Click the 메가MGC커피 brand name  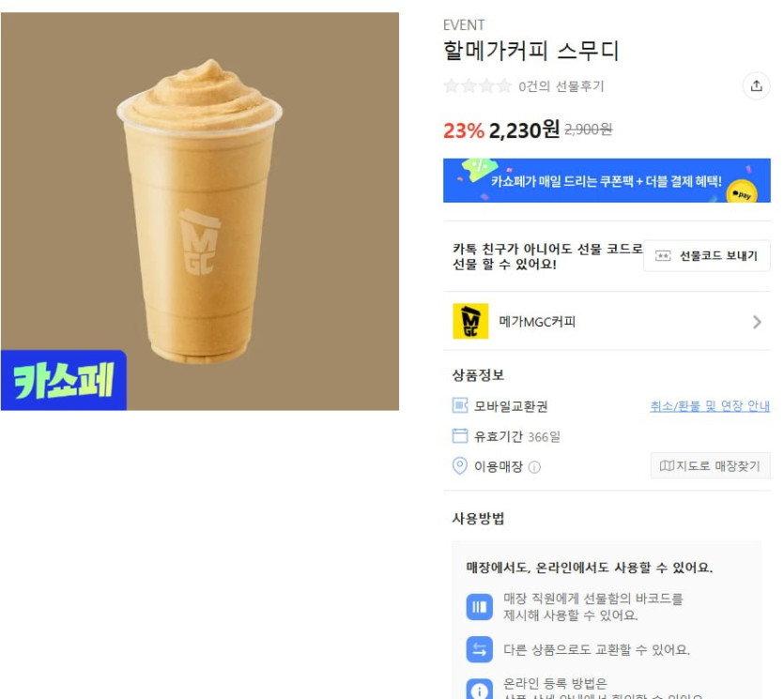pyautogui.click(x=537, y=321)
